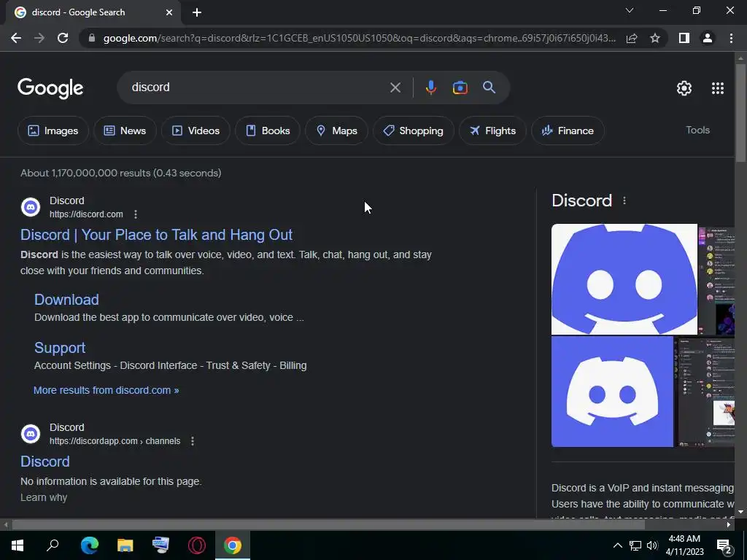Open the computer app icon in taskbar
Image resolution: width=747 pixels, height=560 pixels.
(160, 545)
